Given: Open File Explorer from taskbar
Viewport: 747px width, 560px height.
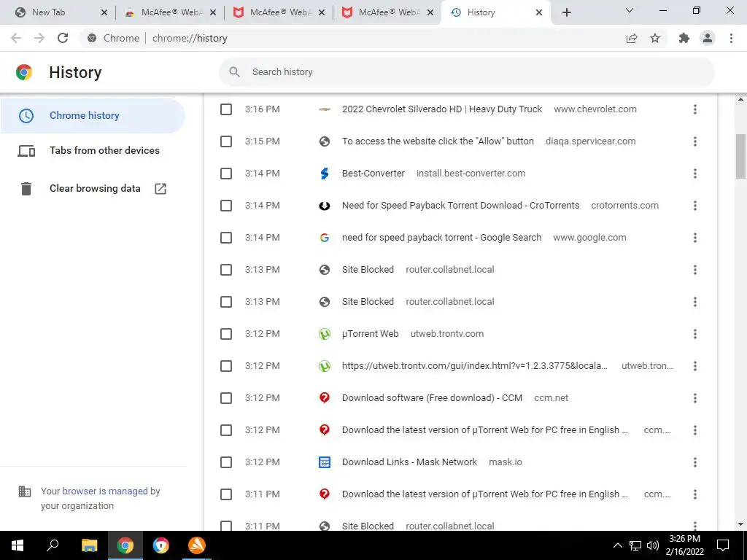Looking at the screenshot, I should (x=89, y=545).
